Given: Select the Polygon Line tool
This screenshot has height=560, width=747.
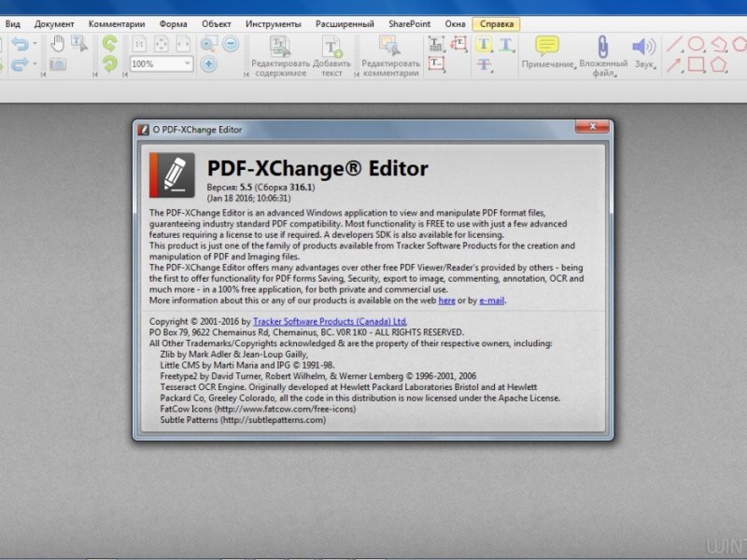Looking at the screenshot, I should click(x=718, y=44).
